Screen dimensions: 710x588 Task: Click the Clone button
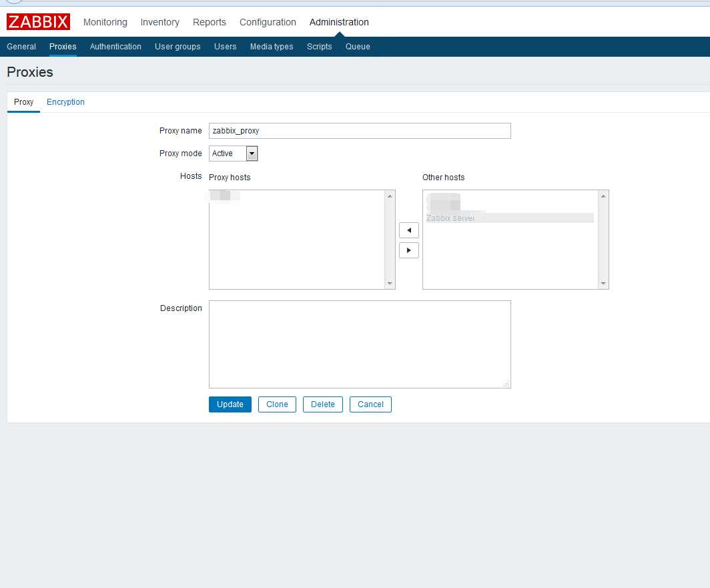(x=277, y=404)
